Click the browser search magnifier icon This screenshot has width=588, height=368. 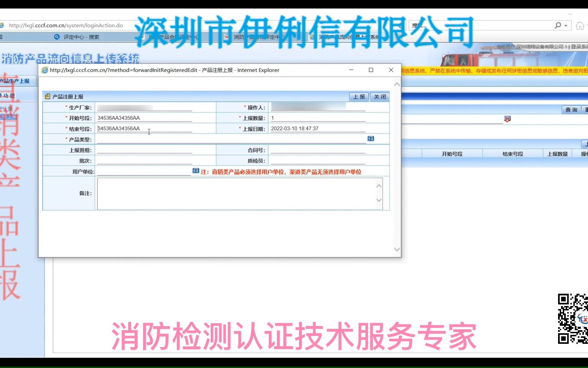coord(558,25)
